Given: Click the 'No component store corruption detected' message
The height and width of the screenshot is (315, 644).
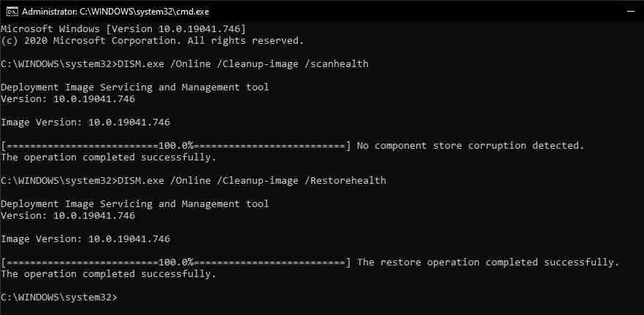Looking at the screenshot, I should point(470,145).
